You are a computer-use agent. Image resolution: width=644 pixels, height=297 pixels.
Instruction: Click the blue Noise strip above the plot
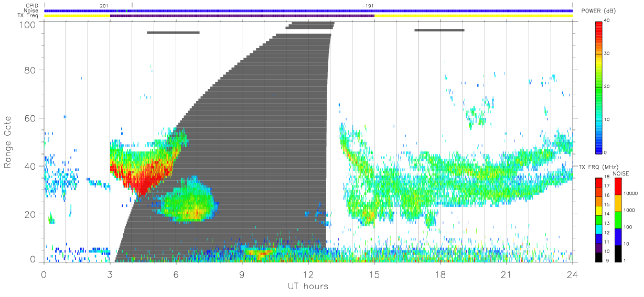pyautogui.click(x=308, y=10)
